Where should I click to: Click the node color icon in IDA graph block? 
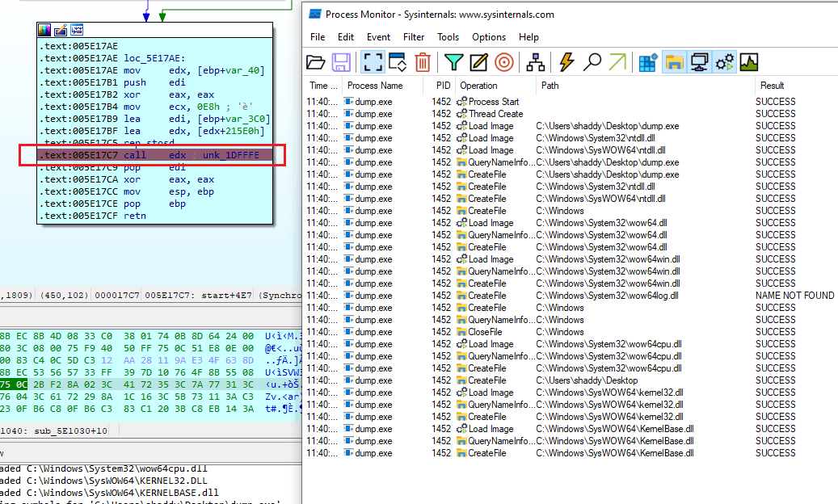tap(45, 30)
